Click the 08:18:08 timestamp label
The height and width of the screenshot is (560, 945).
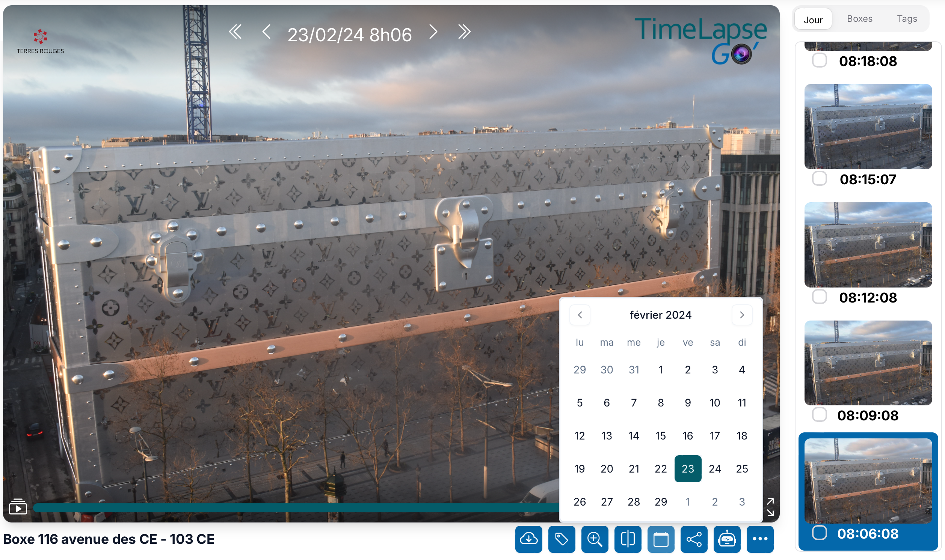pos(868,61)
